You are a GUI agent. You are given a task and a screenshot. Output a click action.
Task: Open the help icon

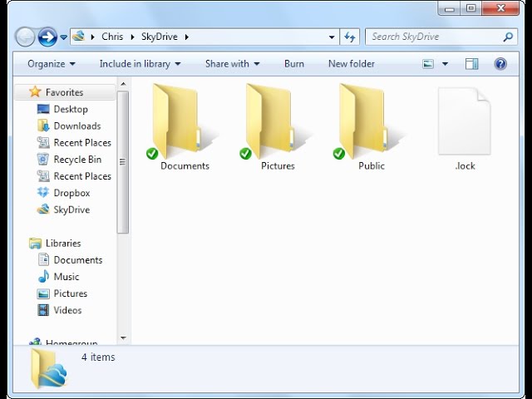(500, 64)
